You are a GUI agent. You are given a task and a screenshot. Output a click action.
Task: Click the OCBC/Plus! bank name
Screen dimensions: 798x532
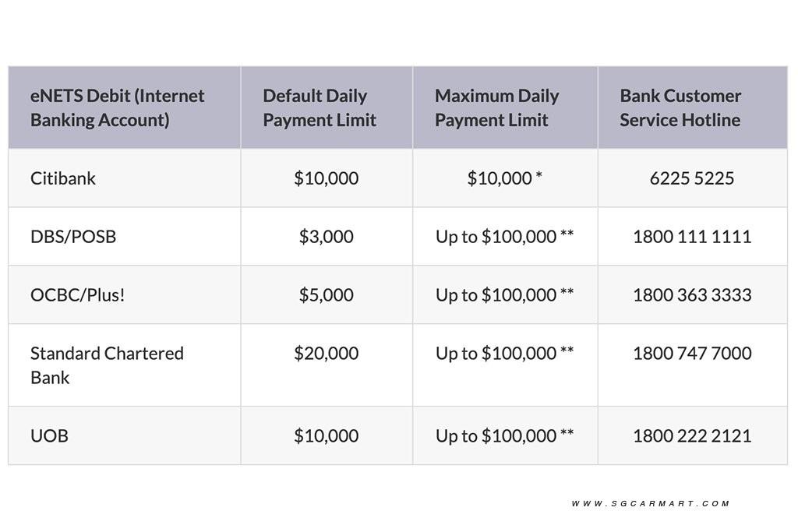click(77, 295)
